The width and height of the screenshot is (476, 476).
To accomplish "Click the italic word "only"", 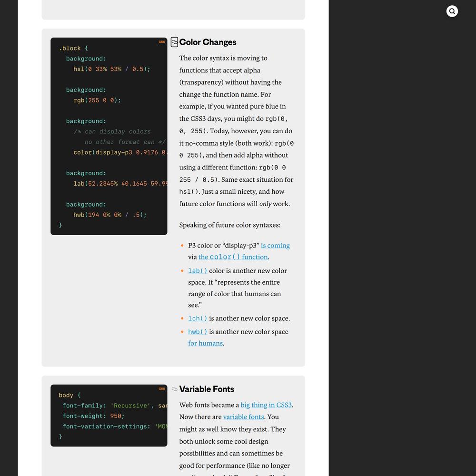I will click(x=265, y=204).
